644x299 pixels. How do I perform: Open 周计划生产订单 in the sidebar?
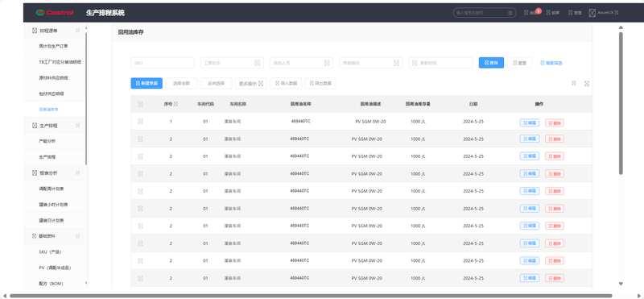click(53, 46)
